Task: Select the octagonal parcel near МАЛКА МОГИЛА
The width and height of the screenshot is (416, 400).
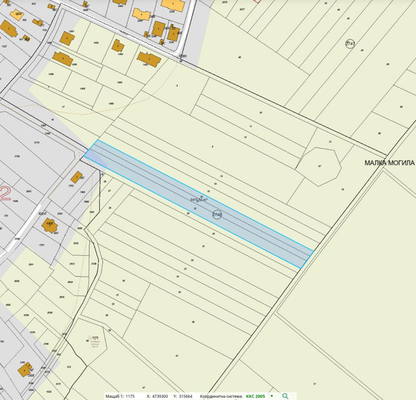Action: (319, 166)
